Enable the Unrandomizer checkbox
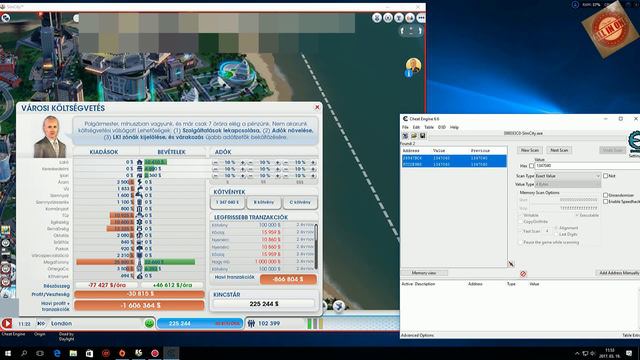 click(606, 196)
